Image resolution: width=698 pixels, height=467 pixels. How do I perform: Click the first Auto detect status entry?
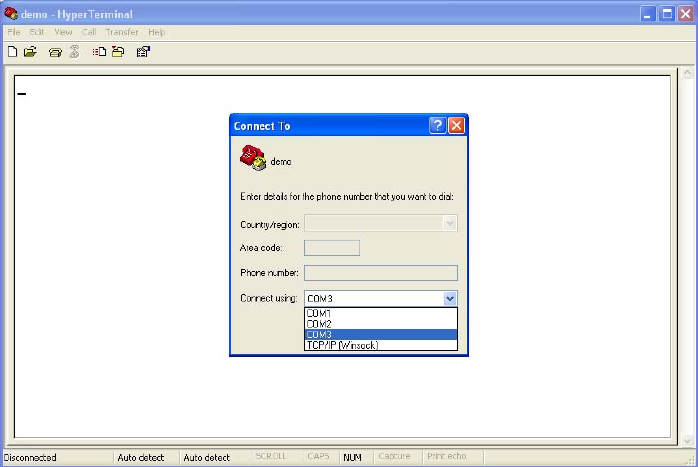click(141, 457)
